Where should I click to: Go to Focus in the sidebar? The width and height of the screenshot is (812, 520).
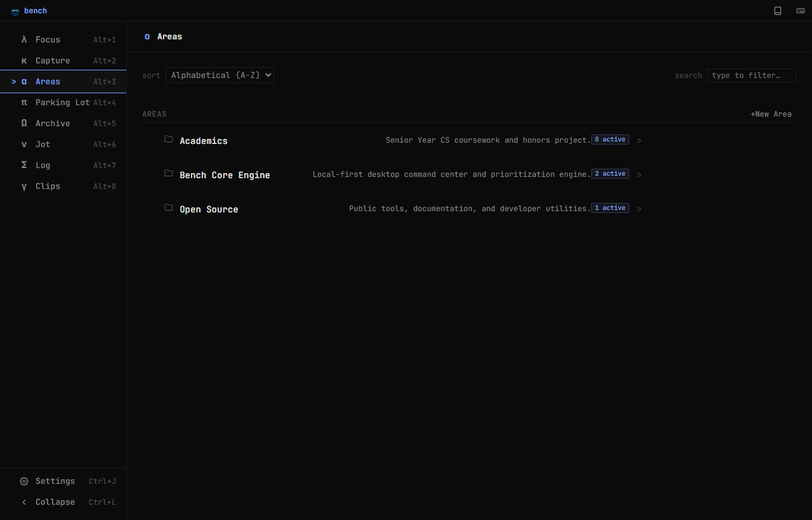[63, 39]
